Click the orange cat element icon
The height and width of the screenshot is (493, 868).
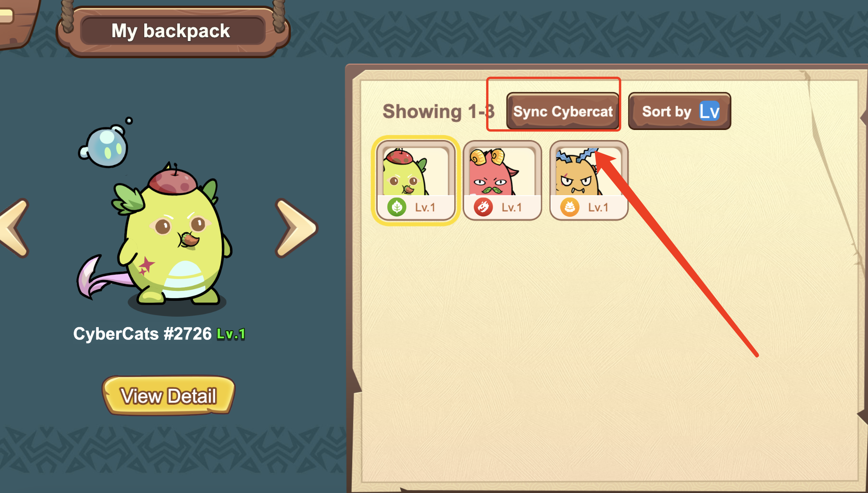(570, 207)
